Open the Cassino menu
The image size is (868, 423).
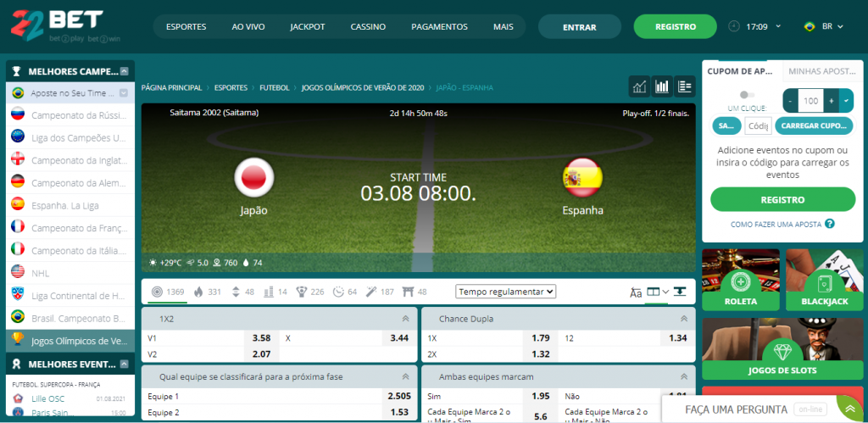click(368, 26)
